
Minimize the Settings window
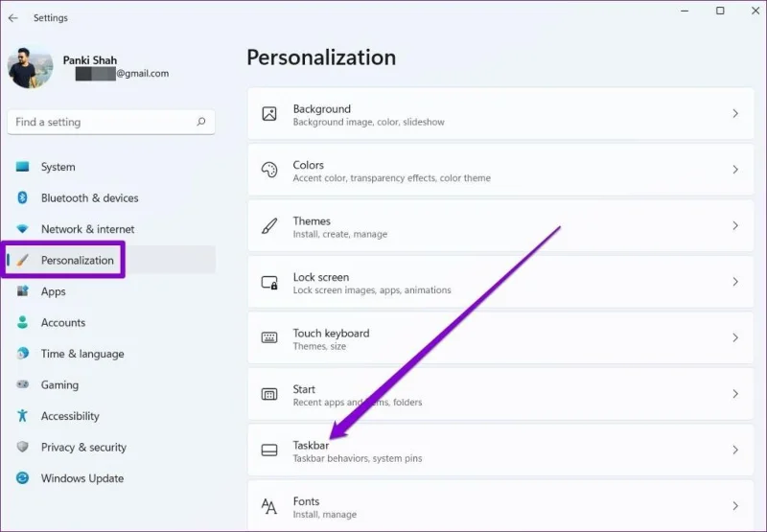(x=685, y=11)
